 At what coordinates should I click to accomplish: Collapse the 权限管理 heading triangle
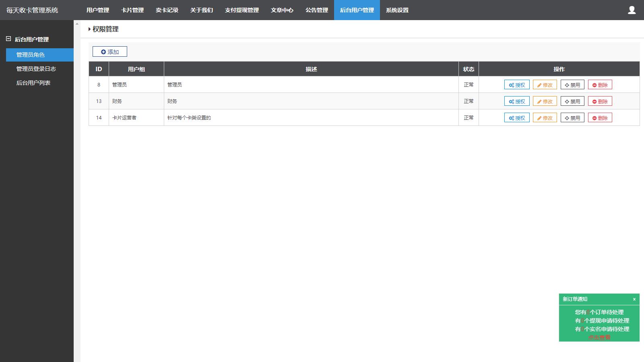pyautogui.click(x=89, y=29)
